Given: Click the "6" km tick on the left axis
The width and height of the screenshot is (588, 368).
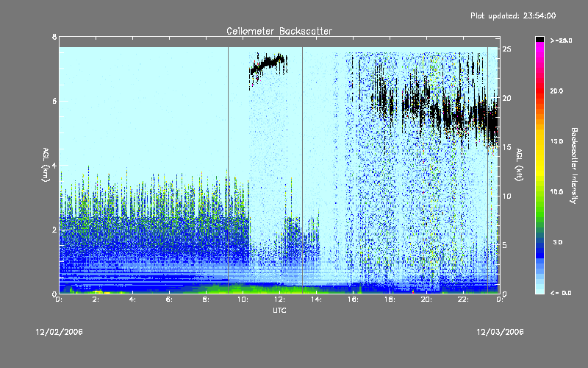Looking at the screenshot, I should point(54,101).
